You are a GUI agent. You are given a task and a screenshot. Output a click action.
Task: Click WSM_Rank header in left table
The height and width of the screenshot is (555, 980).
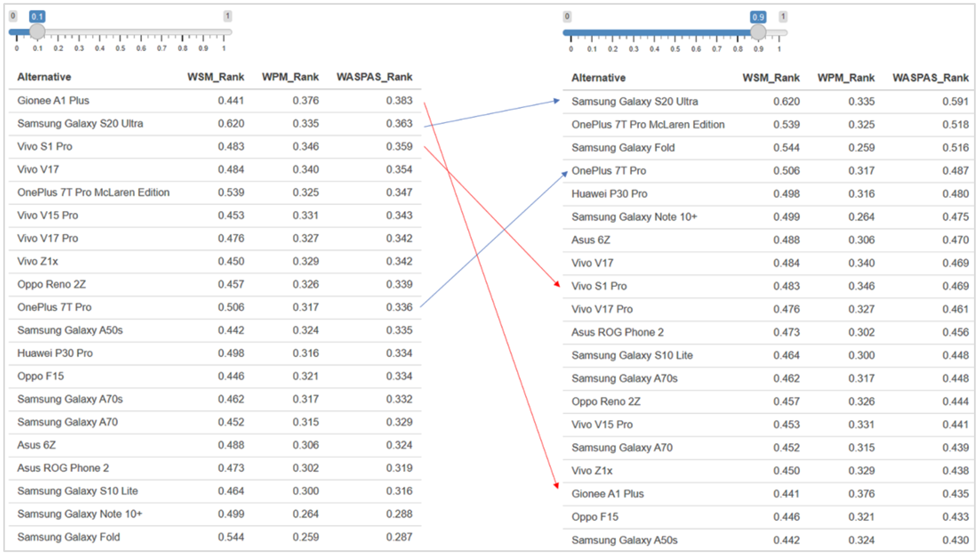[216, 77]
